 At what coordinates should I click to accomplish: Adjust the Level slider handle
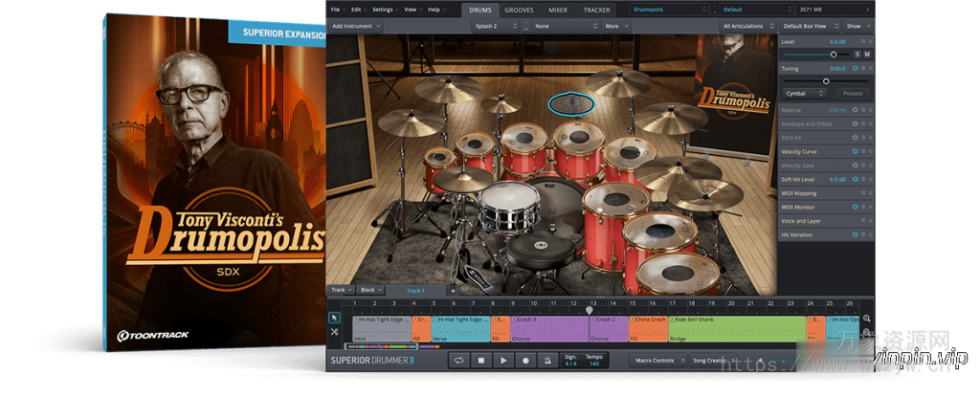[x=834, y=55]
